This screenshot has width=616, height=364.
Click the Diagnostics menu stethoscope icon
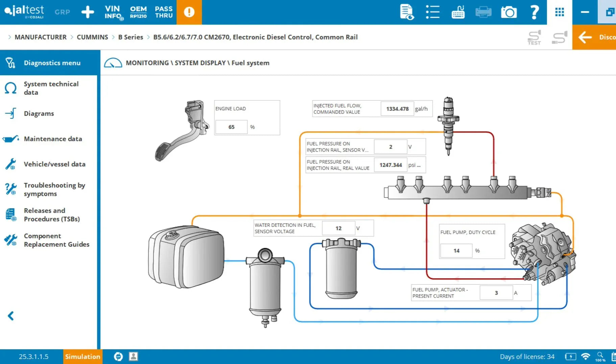pos(10,63)
